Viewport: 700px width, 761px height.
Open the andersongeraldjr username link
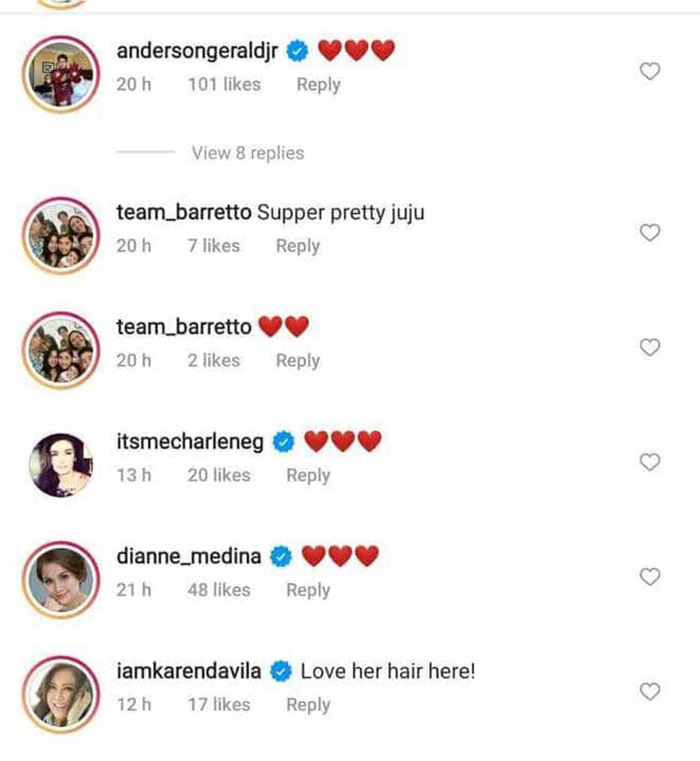point(197,51)
